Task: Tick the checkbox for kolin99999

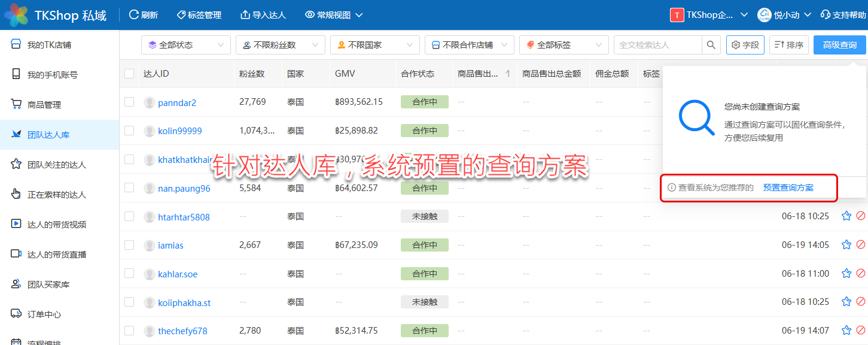Action: click(x=129, y=131)
